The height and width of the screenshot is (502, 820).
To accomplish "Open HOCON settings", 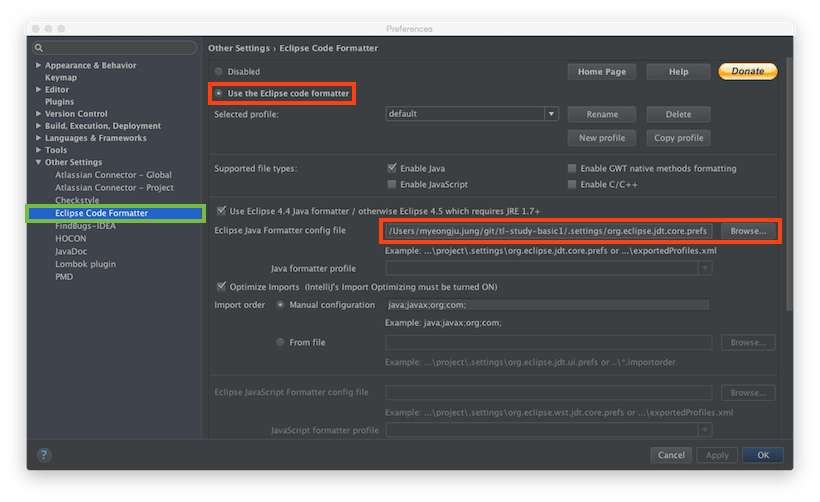I will coord(71,238).
